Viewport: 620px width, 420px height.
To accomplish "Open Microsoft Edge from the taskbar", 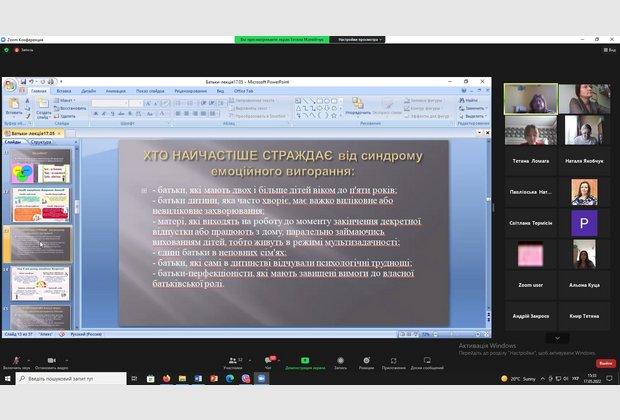I will click(230, 378).
